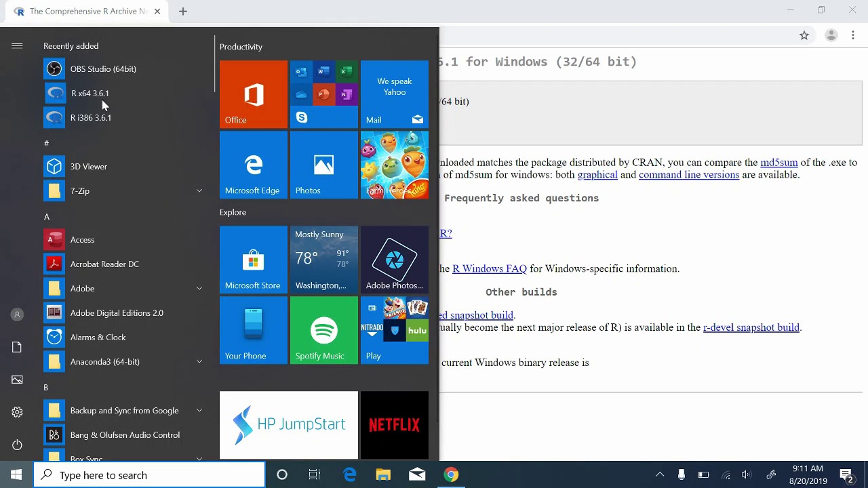Open the Netflix tile

point(395,425)
